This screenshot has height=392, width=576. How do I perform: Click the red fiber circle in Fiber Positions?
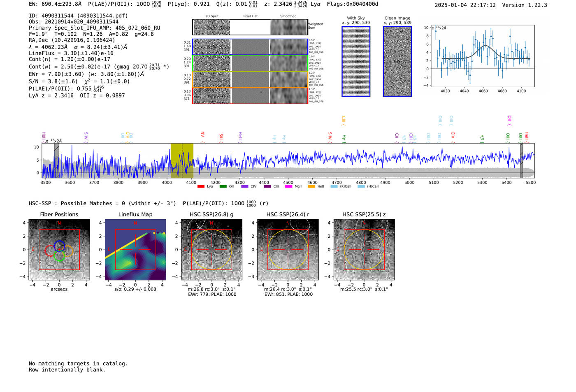coord(50,251)
